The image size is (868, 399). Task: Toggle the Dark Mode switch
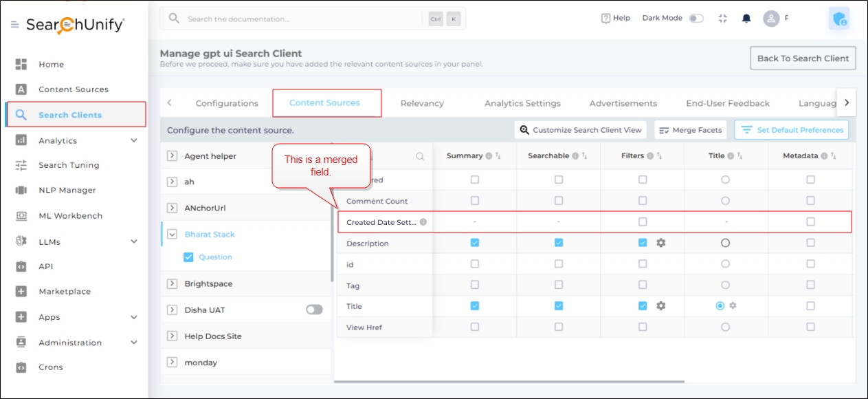click(x=696, y=19)
